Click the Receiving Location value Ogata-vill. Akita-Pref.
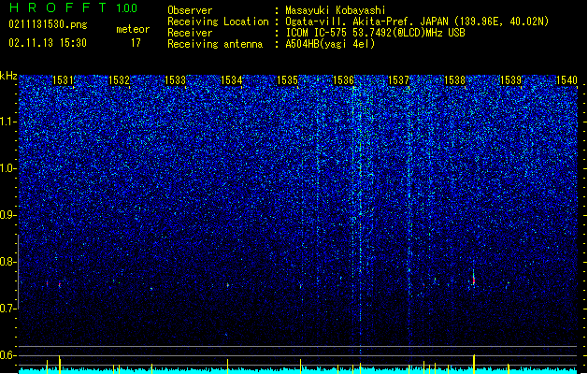 [350, 22]
